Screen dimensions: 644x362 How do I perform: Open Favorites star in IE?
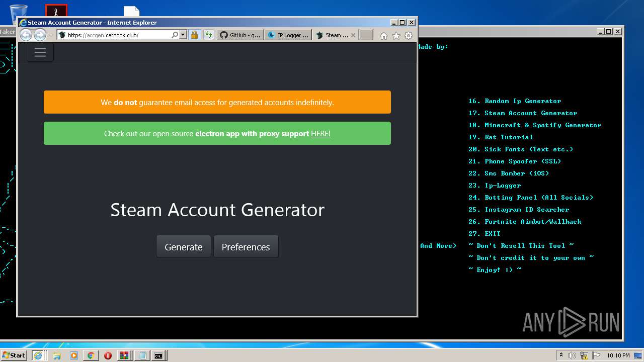pyautogui.click(x=396, y=36)
